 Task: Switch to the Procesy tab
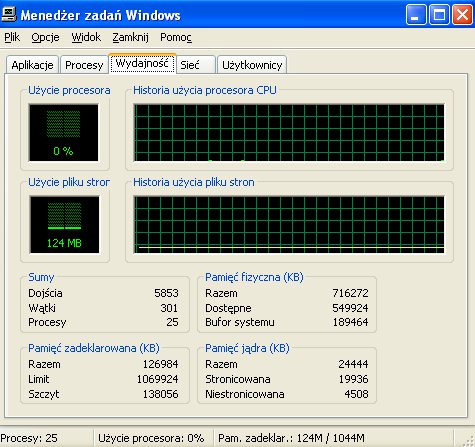[x=84, y=65]
